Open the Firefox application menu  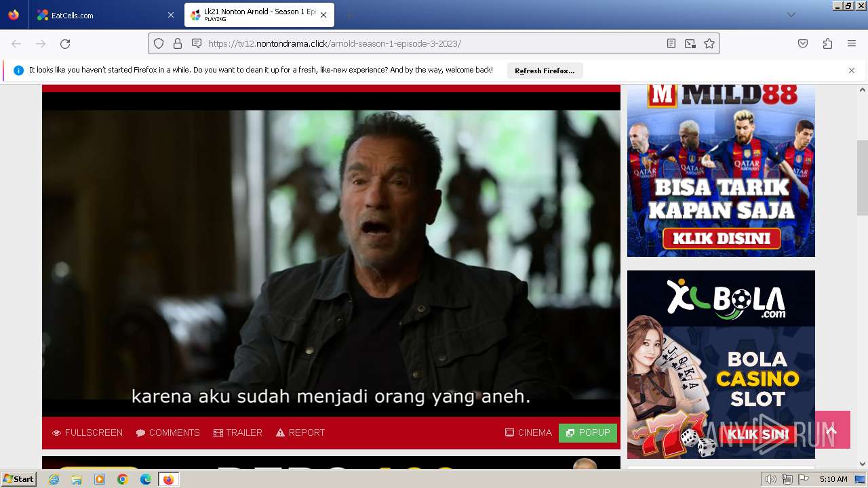pos(852,43)
